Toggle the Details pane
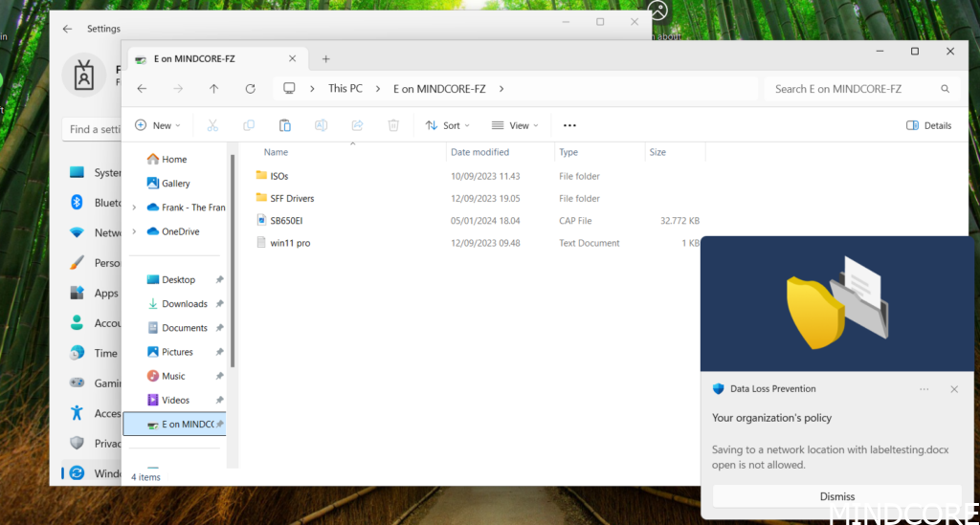Viewport: 980px width, 525px height. pos(928,125)
